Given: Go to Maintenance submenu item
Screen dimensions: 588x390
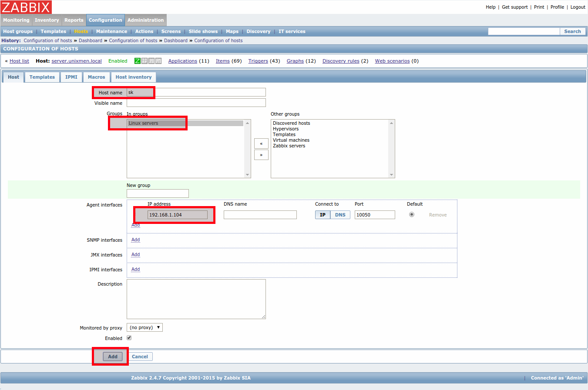Looking at the screenshot, I should pyautogui.click(x=111, y=31).
